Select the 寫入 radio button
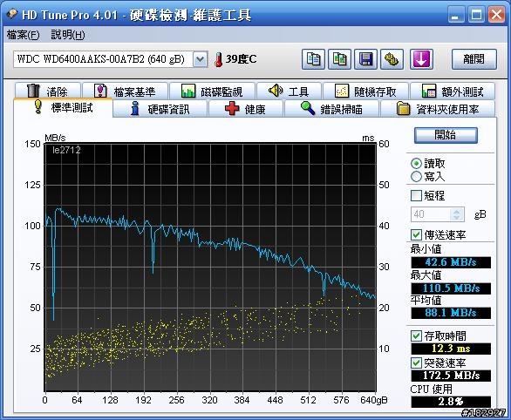Viewport: 511px width, 420px height. pyautogui.click(x=416, y=177)
